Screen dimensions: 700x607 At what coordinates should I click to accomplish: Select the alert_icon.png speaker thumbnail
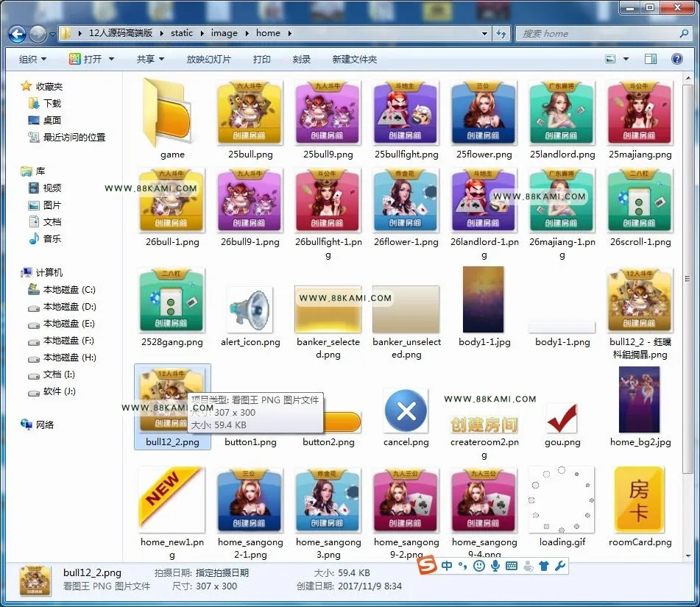[250, 309]
